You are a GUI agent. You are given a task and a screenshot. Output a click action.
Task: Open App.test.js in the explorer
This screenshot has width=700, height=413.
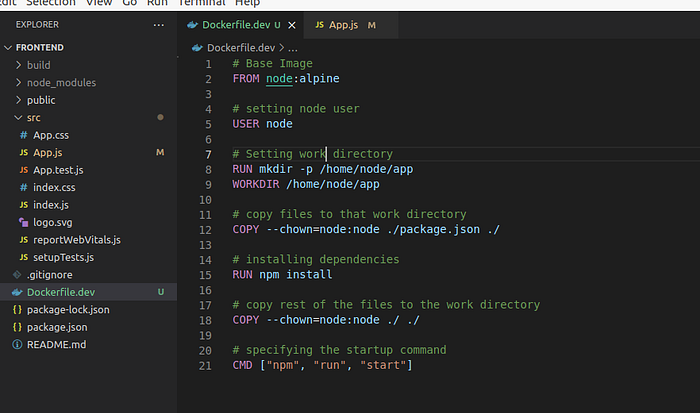point(88,170)
